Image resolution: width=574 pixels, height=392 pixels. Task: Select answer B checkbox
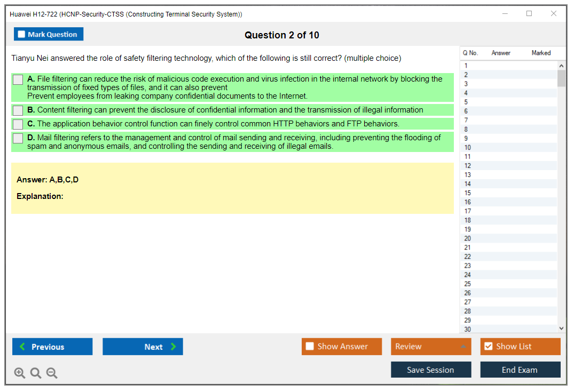(18, 110)
